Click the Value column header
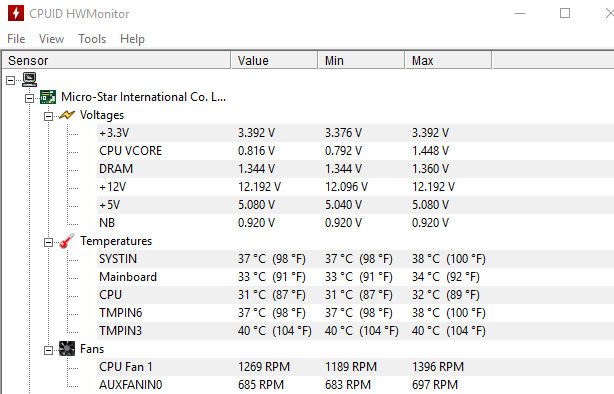 (274, 61)
